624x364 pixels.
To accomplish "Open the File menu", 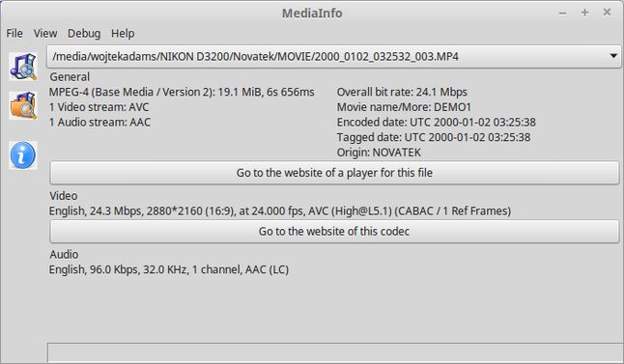I will pos(14,34).
